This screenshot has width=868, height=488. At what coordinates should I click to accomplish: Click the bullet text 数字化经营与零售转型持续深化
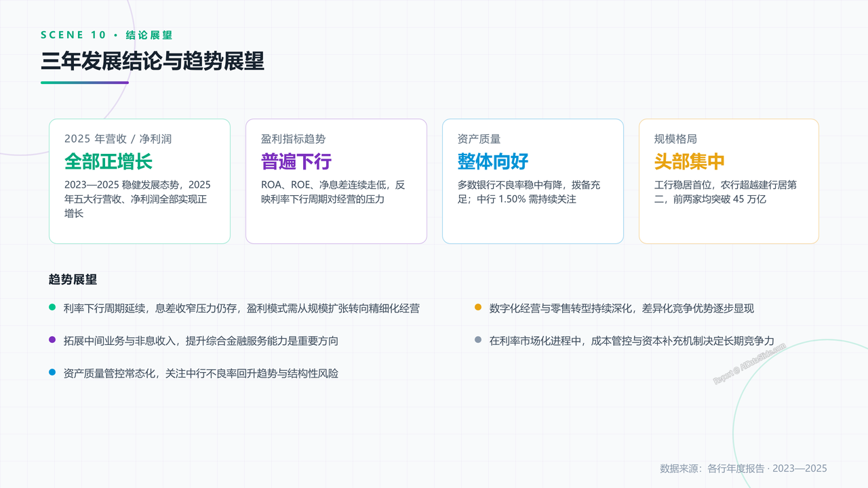pos(622,308)
